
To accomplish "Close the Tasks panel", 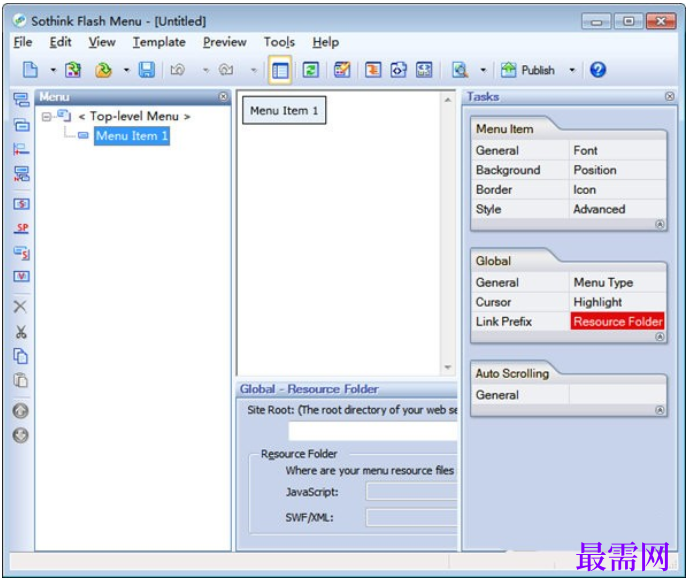I will tap(670, 97).
